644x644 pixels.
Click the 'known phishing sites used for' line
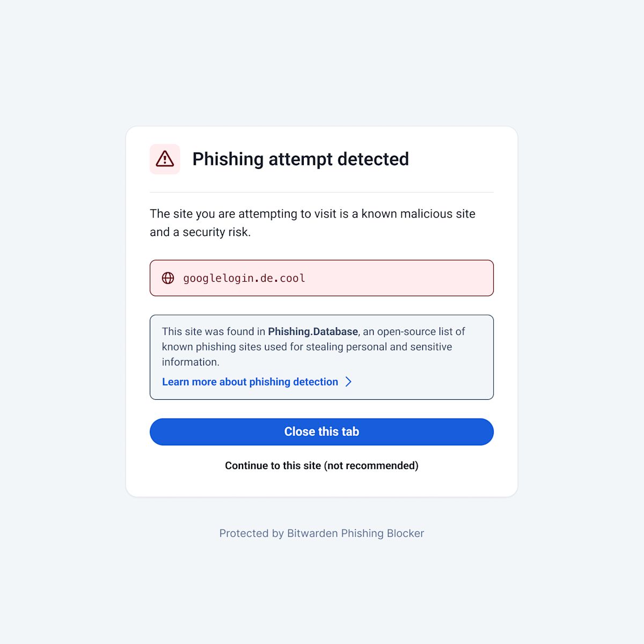(306, 347)
